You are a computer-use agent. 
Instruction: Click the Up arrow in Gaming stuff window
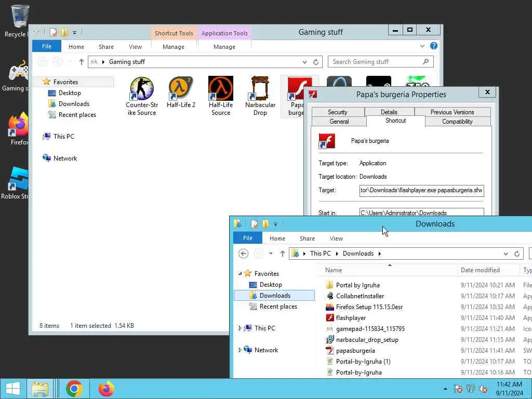point(82,62)
